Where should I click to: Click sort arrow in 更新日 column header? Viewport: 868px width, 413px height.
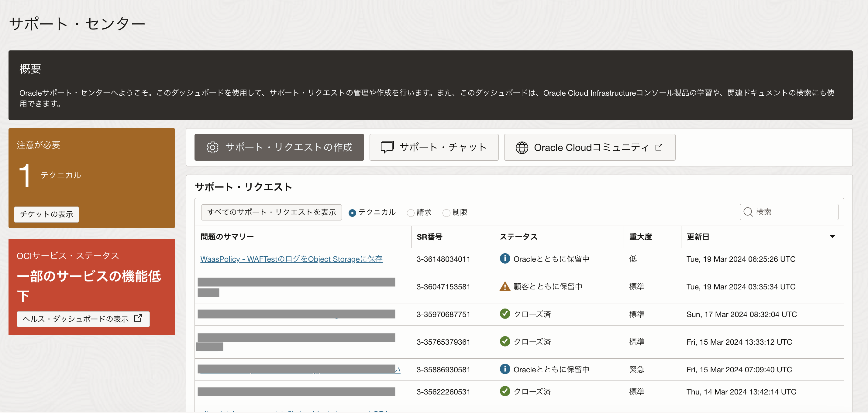(832, 237)
